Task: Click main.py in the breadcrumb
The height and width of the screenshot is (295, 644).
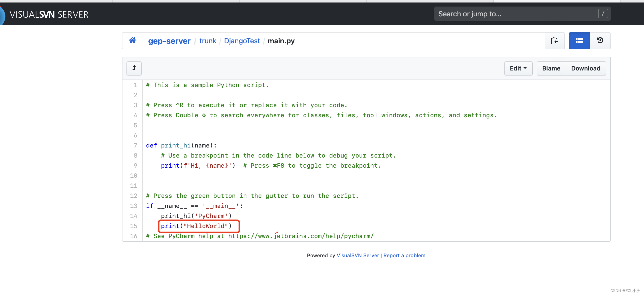Action: (x=281, y=41)
